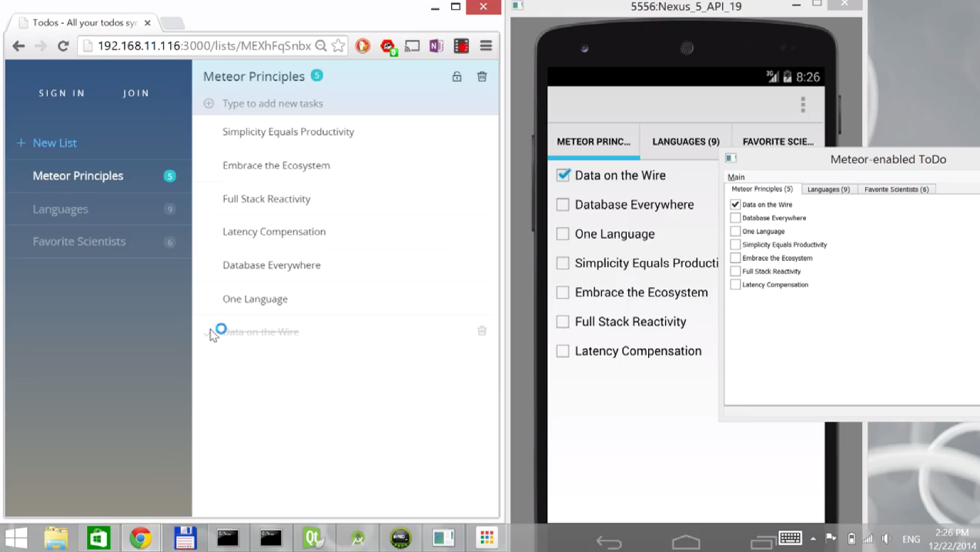Open Android Studio from the taskbar
The height and width of the screenshot is (552, 980).
357,538
